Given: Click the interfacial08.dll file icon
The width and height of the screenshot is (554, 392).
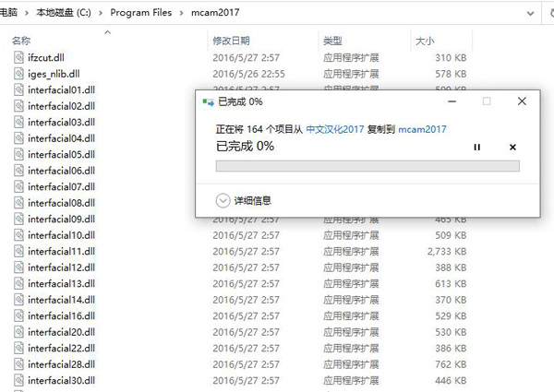Looking at the screenshot, I should [18, 203].
